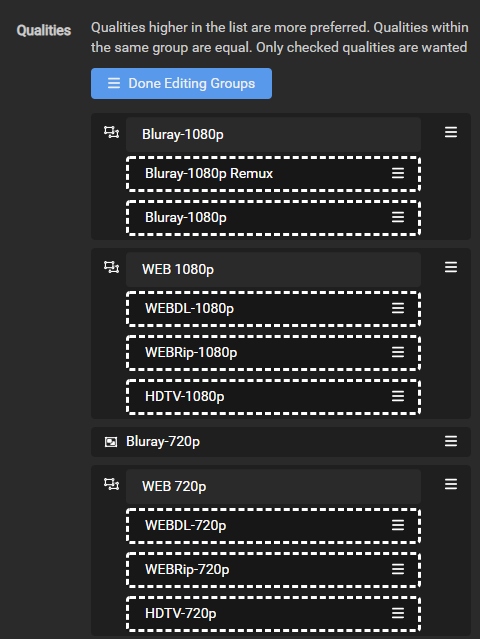Click drag handle on WEBDL-1080p row
This screenshot has height=639, width=480.
pyautogui.click(x=398, y=308)
